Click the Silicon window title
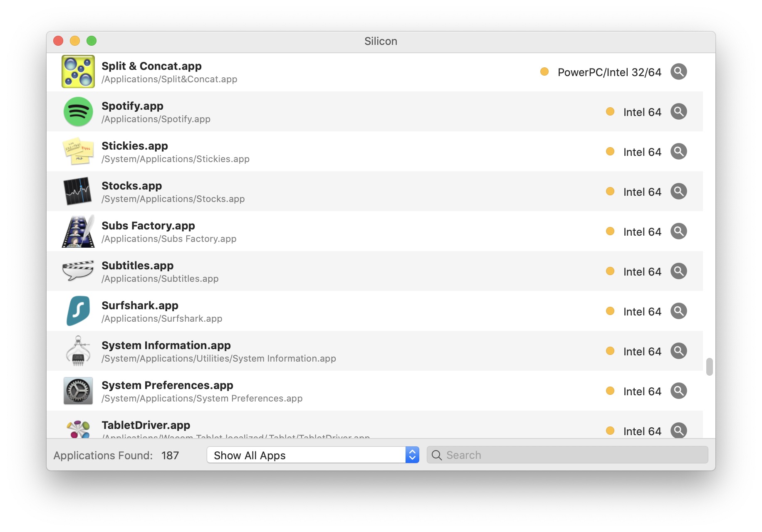This screenshot has height=532, width=762. (381, 41)
